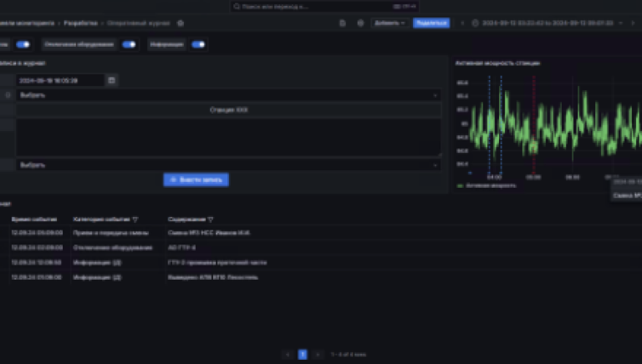
Task: Click the star icon next to the dashboard title
Action: click(181, 23)
